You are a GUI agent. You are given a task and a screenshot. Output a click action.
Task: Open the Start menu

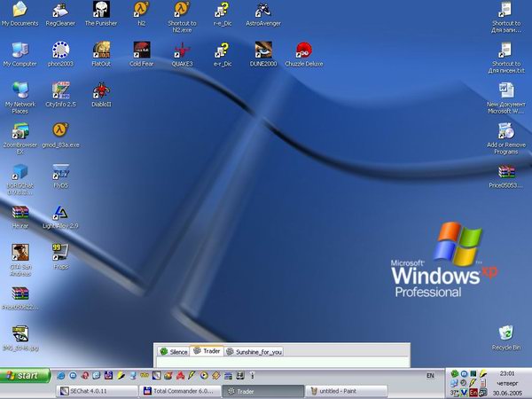pyautogui.click(x=25, y=376)
